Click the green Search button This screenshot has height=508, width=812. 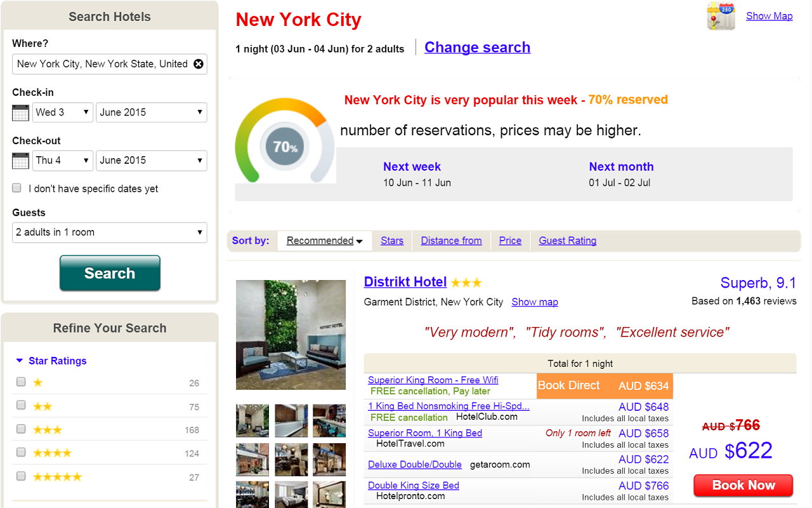tap(110, 273)
